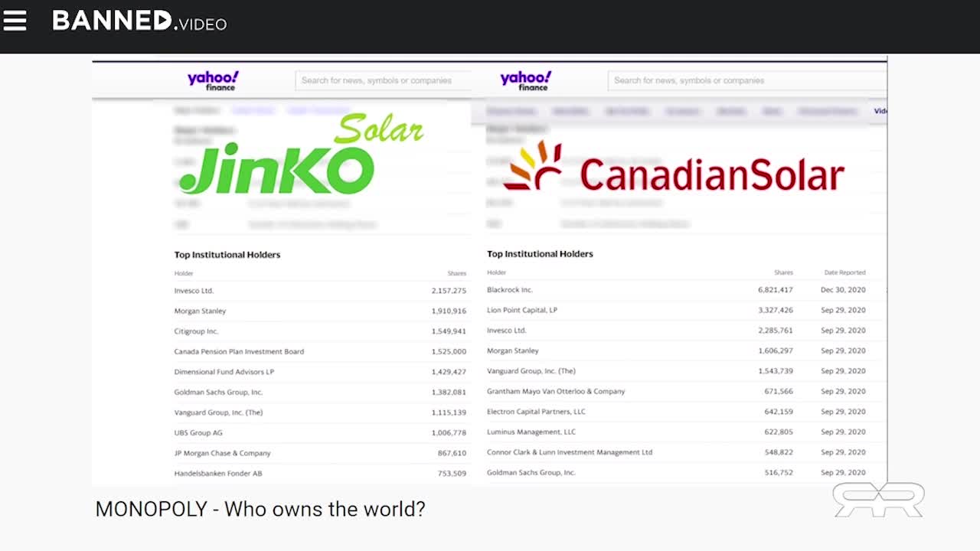Click the share count 1,006,778

(x=449, y=432)
